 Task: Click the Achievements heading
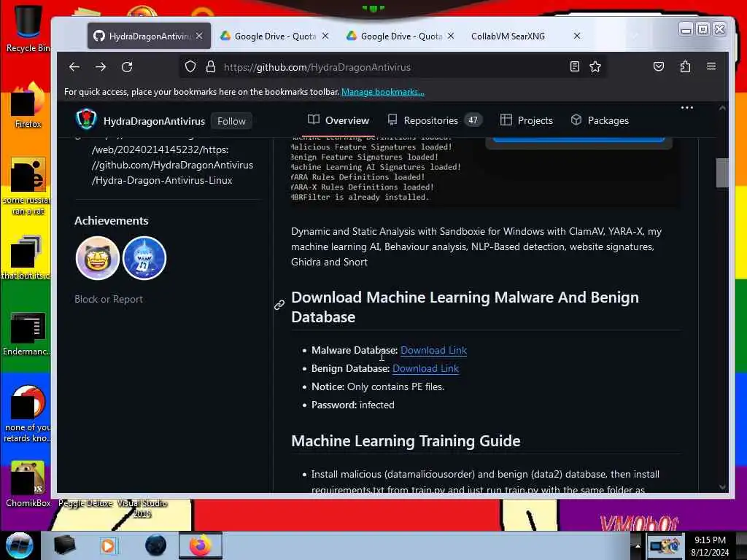click(112, 220)
